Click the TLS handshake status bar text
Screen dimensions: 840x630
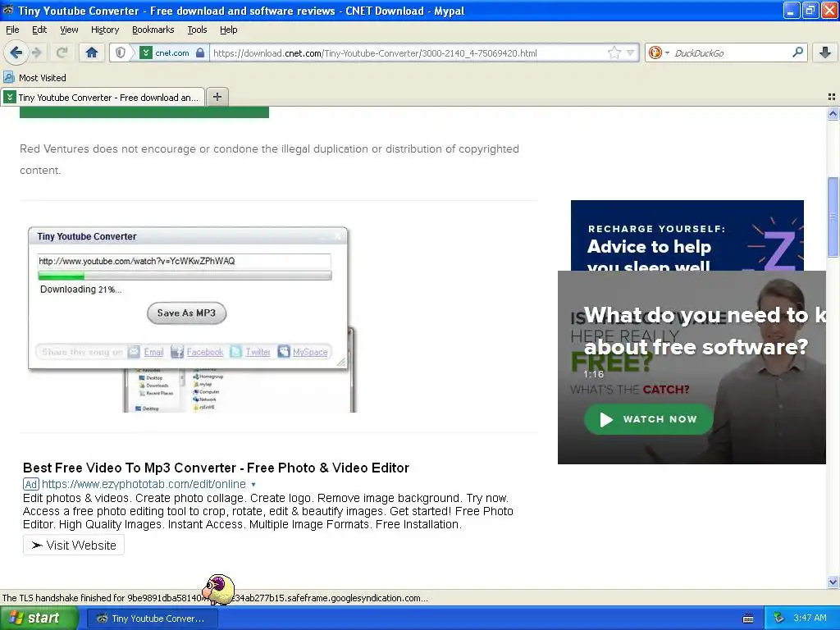click(x=215, y=598)
